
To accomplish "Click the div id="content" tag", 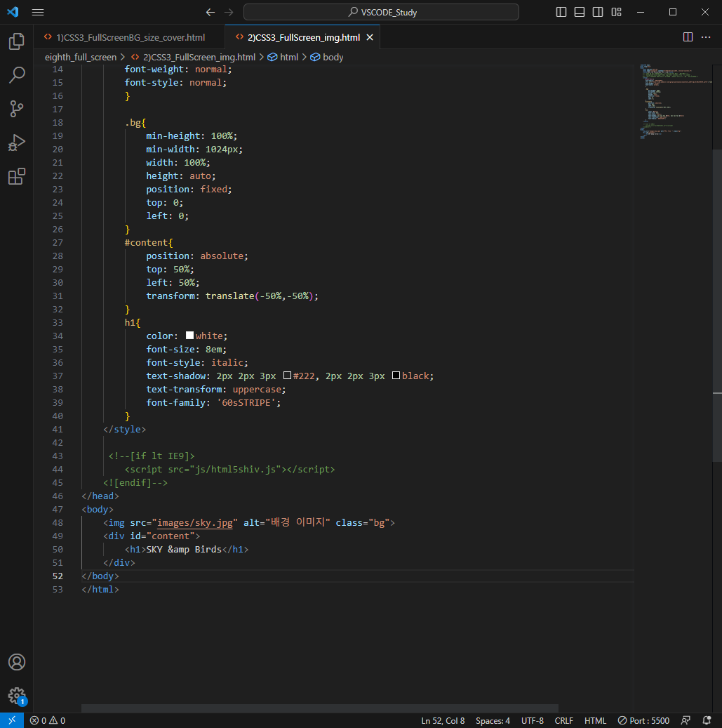I will point(152,536).
